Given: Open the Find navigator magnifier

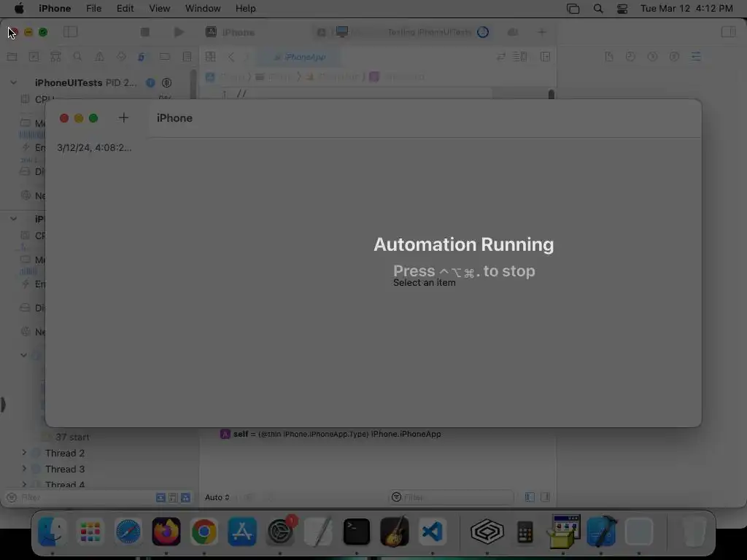Looking at the screenshot, I should tap(77, 57).
